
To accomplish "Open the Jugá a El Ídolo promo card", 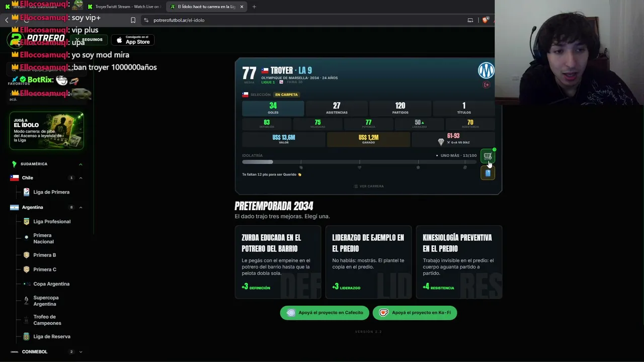I will [x=46, y=131].
